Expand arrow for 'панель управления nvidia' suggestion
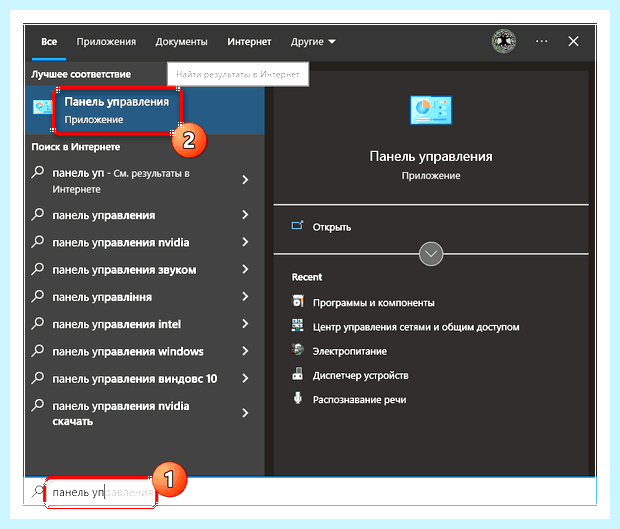The image size is (620, 529). (x=245, y=242)
